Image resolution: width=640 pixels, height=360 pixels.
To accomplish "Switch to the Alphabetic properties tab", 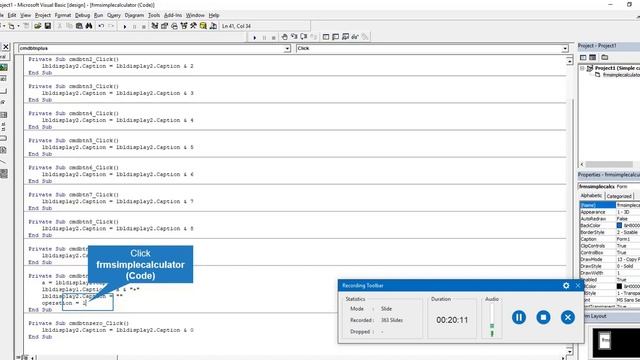I will pos(591,196).
